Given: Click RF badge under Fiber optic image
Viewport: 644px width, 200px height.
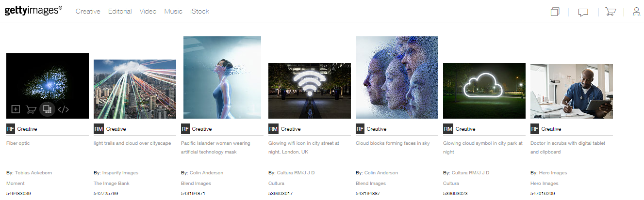Looking at the screenshot, I should [11, 129].
